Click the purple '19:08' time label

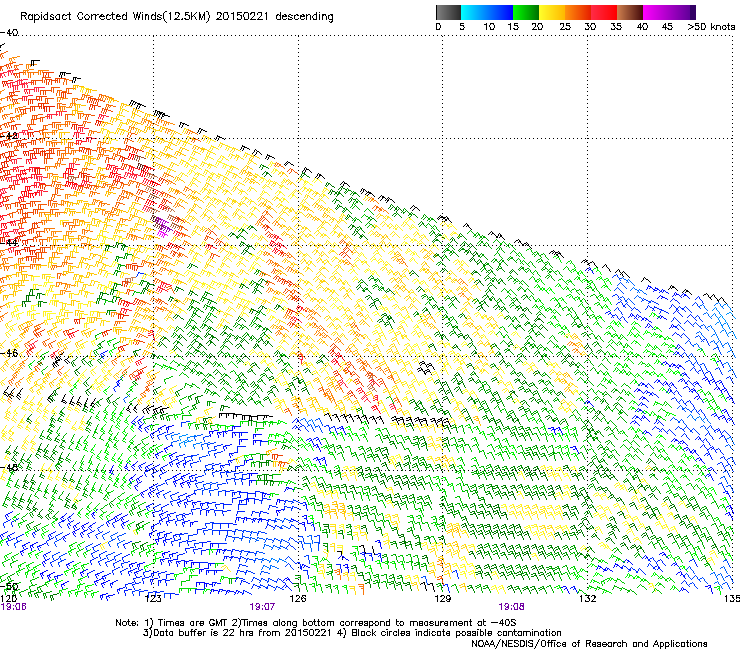pos(511,607)
